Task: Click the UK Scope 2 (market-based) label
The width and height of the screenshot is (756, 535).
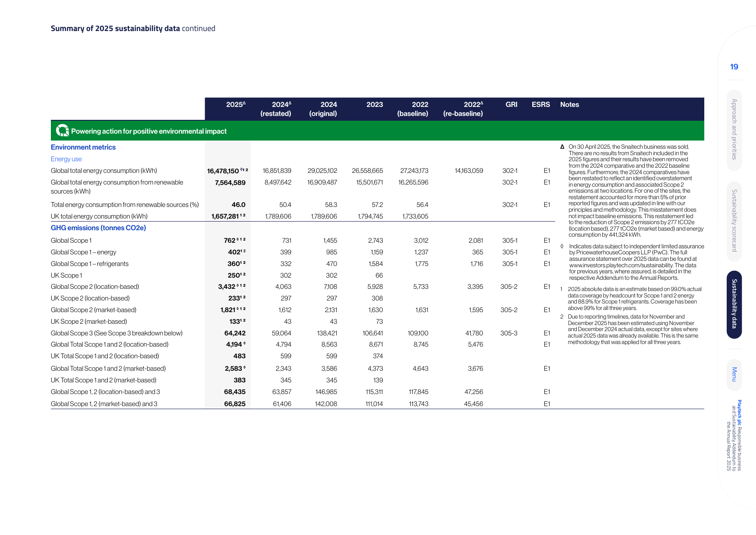Action: (89, 322)
